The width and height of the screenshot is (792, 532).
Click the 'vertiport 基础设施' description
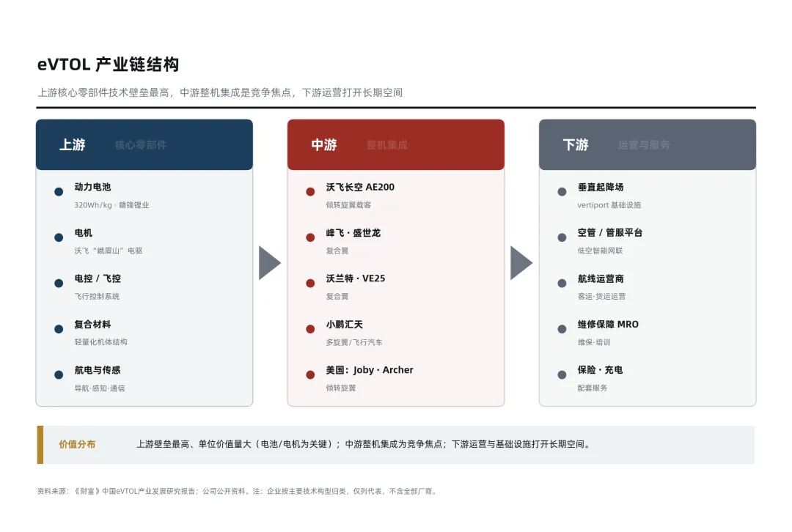(x=609, y=205)
